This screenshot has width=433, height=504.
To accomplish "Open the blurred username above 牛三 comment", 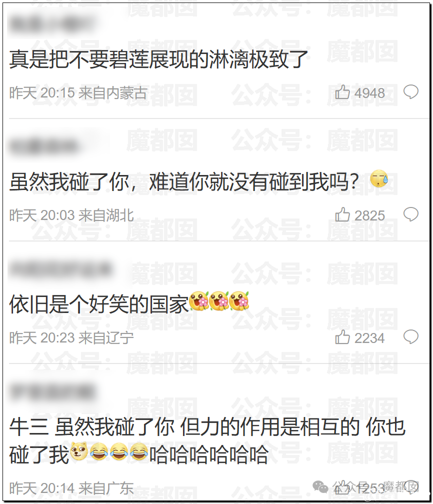I will (52, 392).
